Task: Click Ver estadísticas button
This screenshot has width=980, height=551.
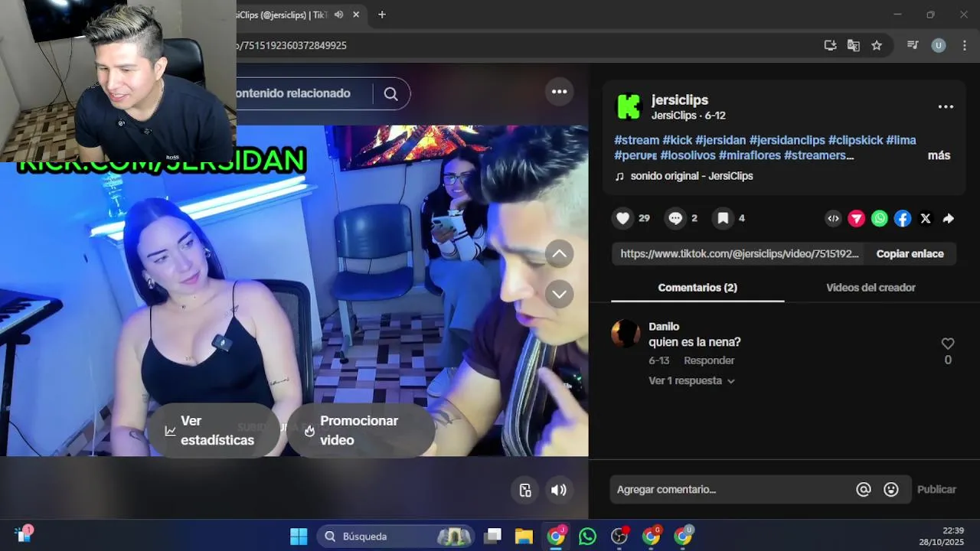Action: click(x=213, y=431)
